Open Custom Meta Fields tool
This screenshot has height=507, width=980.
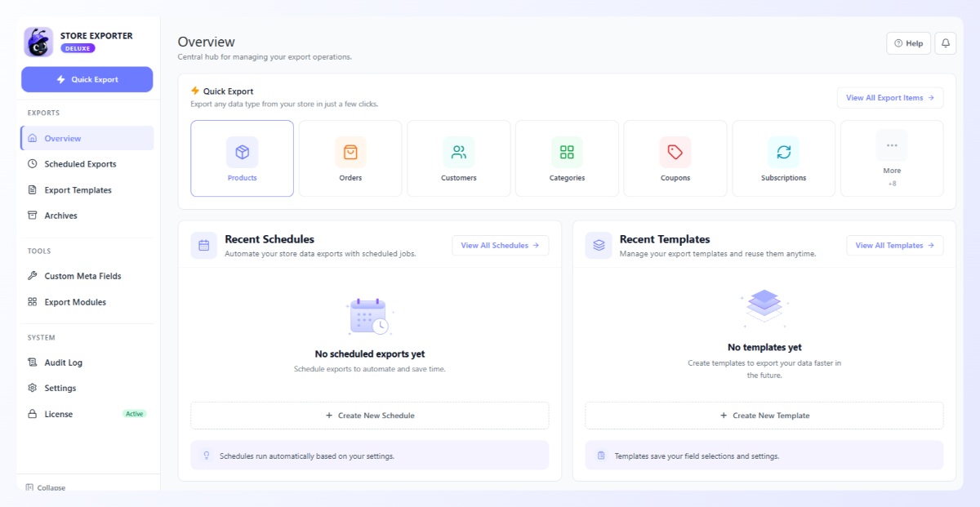87,276
